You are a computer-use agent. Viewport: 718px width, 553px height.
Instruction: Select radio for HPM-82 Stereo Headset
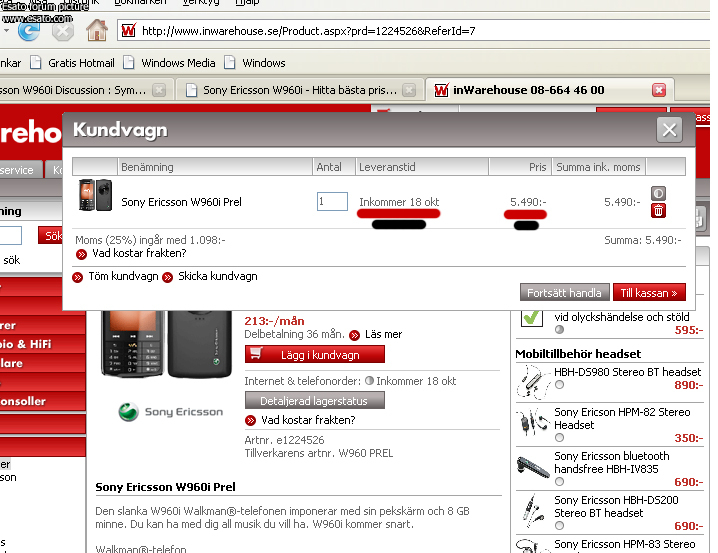point(559,438)
